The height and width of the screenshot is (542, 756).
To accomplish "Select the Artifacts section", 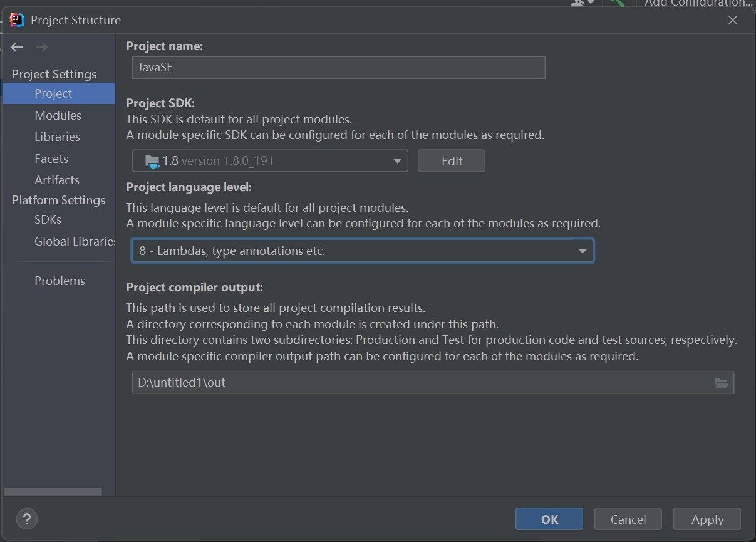I will point(57,180).
